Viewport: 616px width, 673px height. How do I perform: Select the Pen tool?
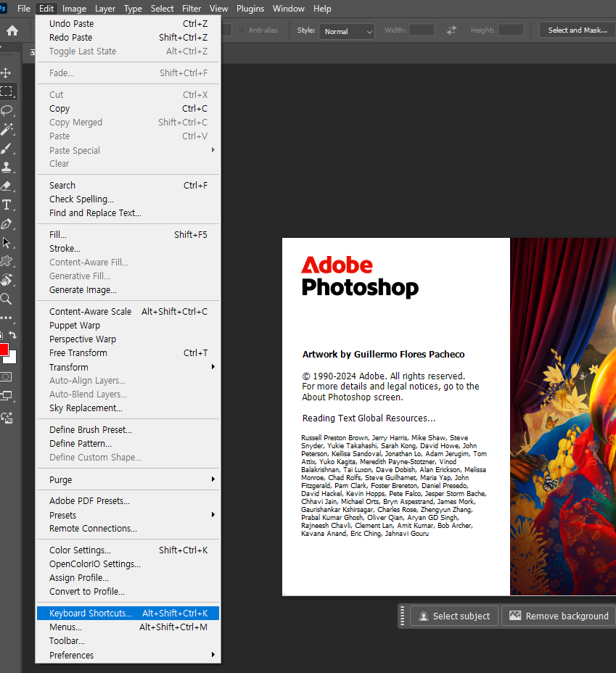click(x=7, y=223)
